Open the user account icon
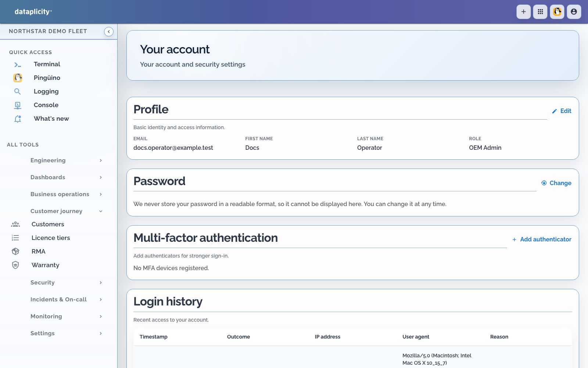 pos(574,12)
